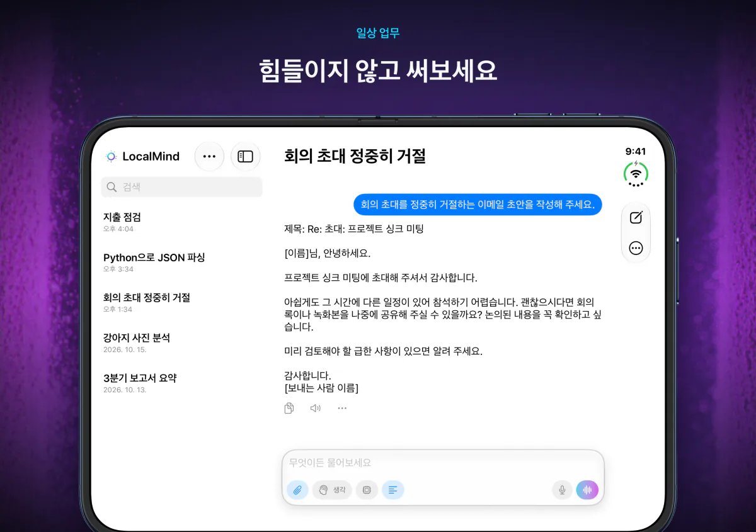Toggle the text lines format button
Viewport: 756px width, 532px height.
coord(393,490)
